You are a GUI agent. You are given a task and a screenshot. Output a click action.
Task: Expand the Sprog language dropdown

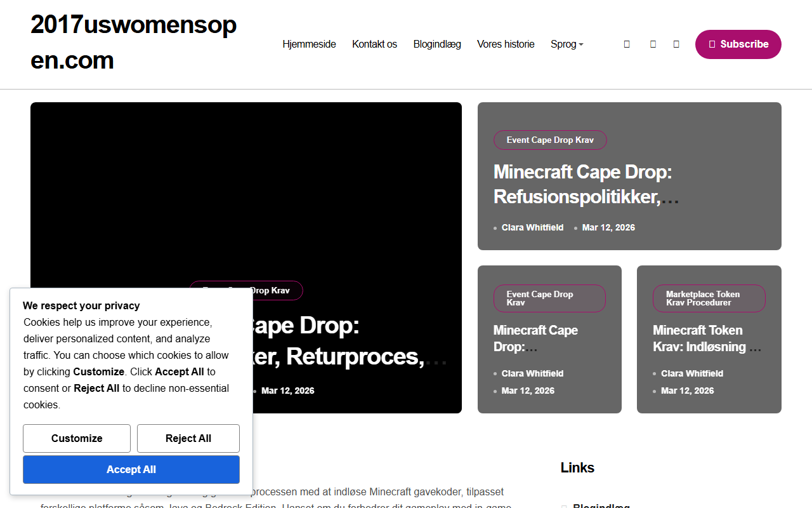(x=566, y=44)
